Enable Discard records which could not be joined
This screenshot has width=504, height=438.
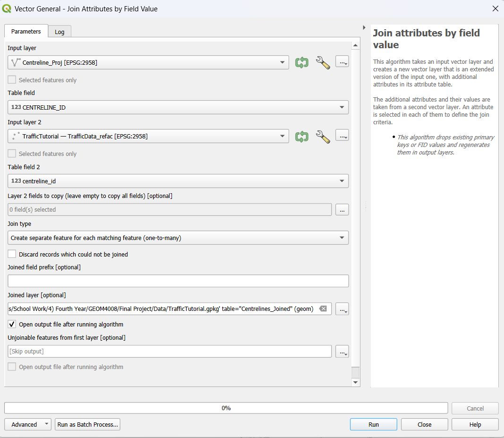pos(12,254)
